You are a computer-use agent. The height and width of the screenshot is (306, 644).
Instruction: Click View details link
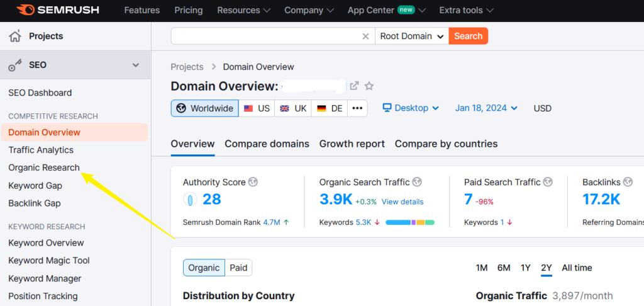click(402, 201)
